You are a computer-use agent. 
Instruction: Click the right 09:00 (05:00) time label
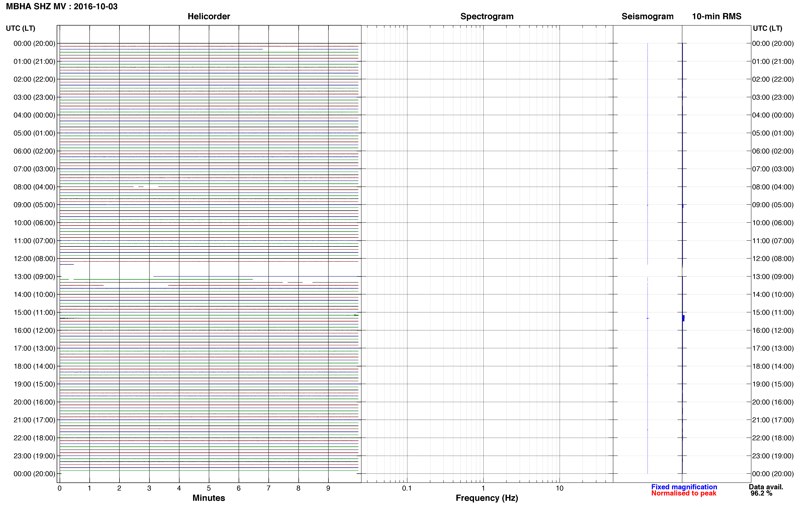pyautogui.click(x=773, y=205)
